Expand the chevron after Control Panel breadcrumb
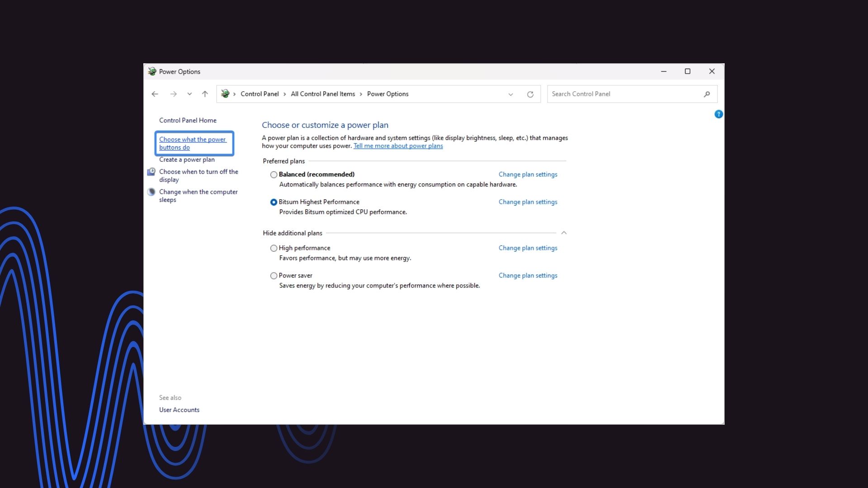The image size is (868, 488). 285,94
